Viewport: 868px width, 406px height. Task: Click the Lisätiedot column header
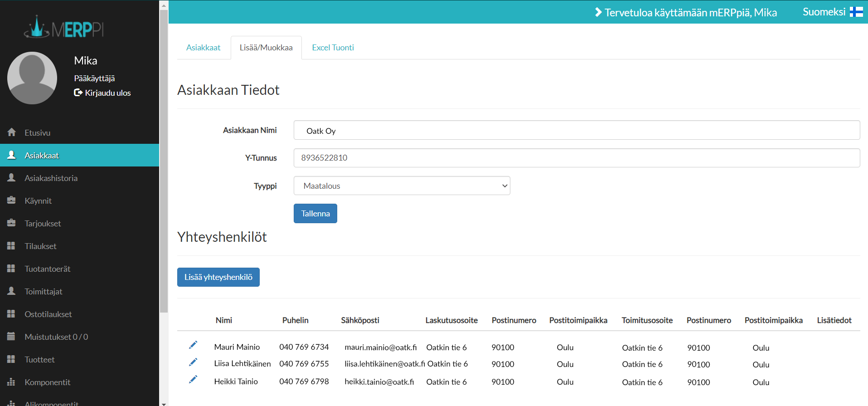pos(834,320)
